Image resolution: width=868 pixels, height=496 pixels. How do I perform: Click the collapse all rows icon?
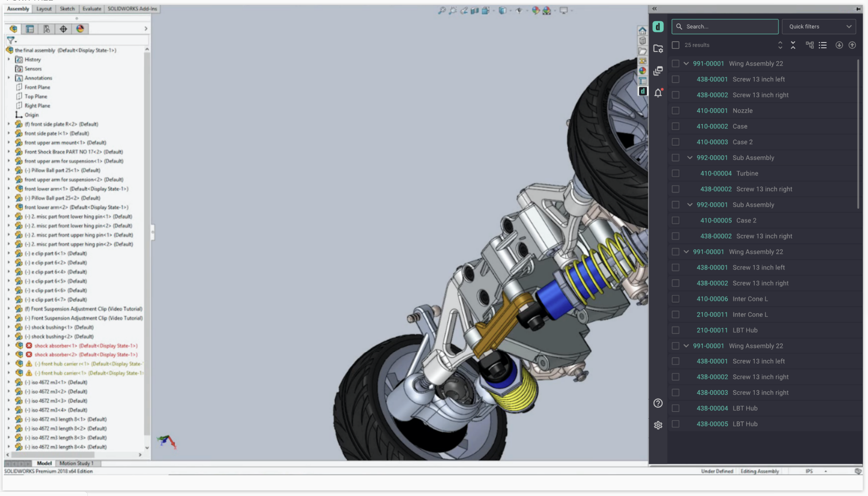(x=793, y=45)
